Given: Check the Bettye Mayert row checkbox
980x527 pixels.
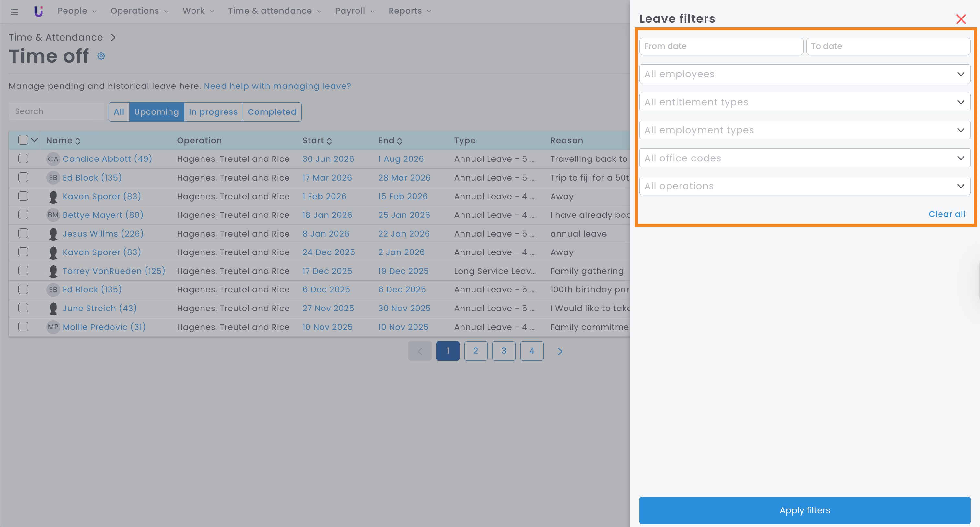Looking at the screenshot, I should 23,215.
